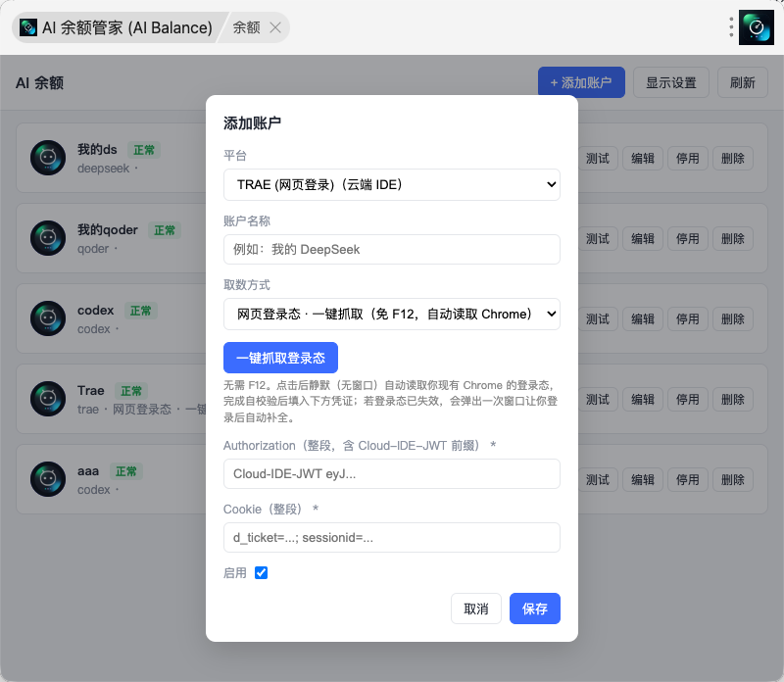Viewport: 784px width, 682px height.
Task: Click the codex account avatar icon
Action: coord(48,318)
